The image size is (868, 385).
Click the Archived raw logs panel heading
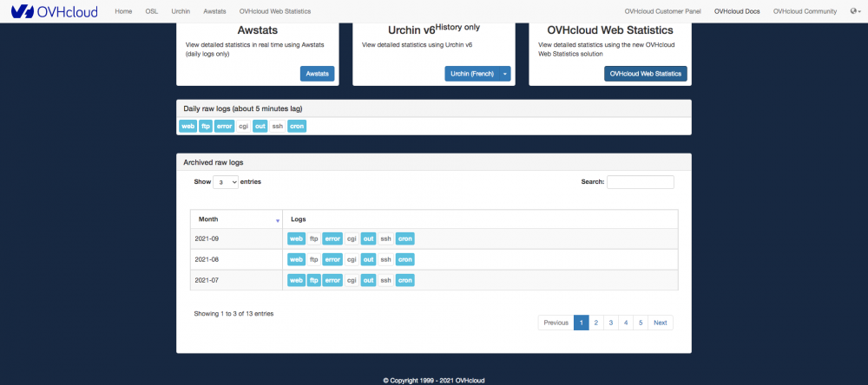(x=434, y=163)
